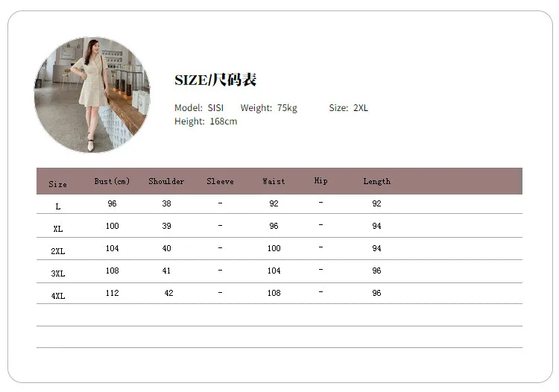This screenshot has height=392, width=559.
Task: Select the '4XL' size row label
Action: (x=58, y=296)
